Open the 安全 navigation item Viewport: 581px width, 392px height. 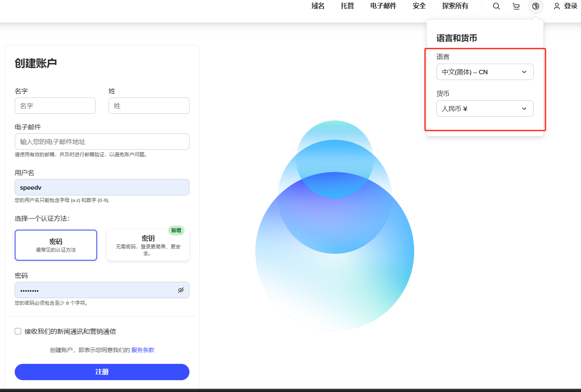[419, 6]
